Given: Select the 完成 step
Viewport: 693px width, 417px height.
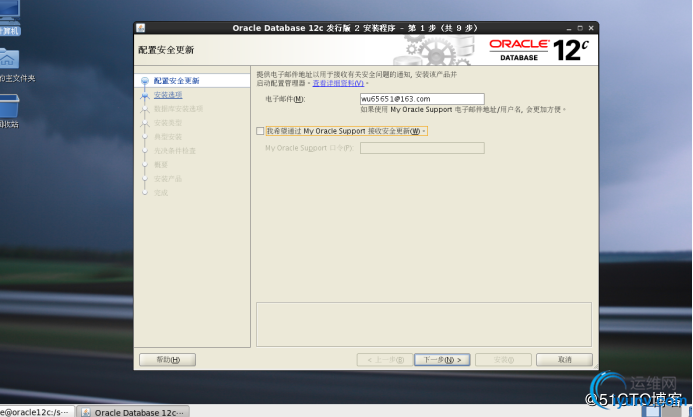Looking at the screenshot, I should click(x=161, y=193).
